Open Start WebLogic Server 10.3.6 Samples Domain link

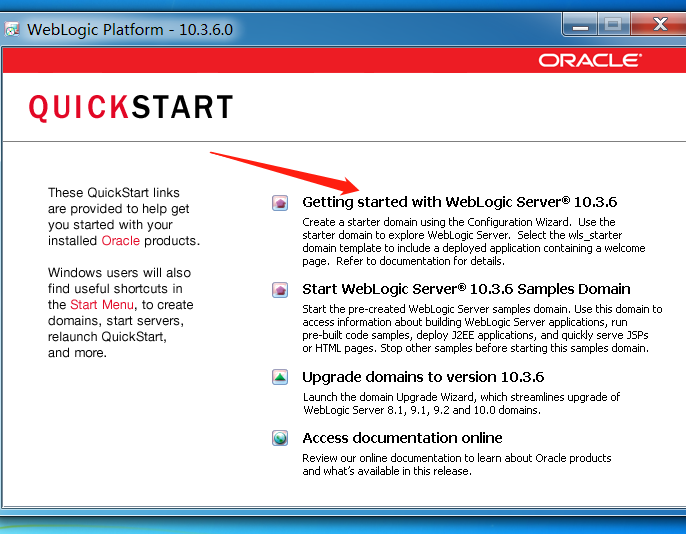466,289
